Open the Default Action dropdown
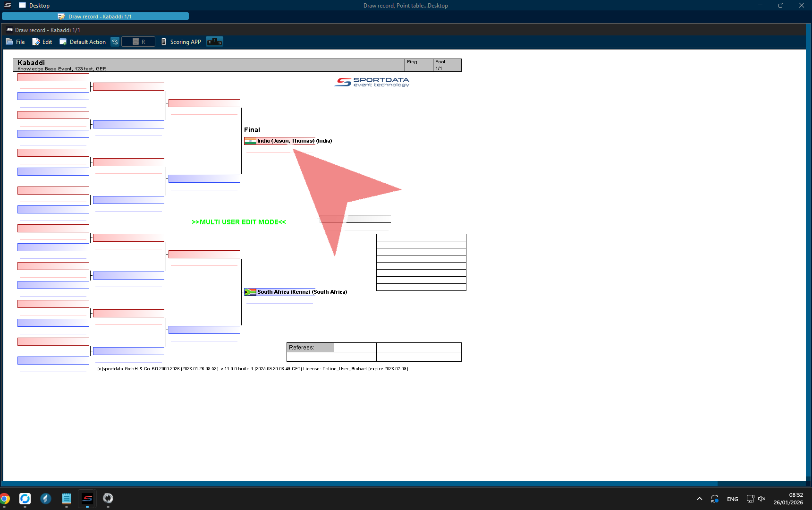Image resolution: width=812 pixels, height=510 pixels. (83, 42)
